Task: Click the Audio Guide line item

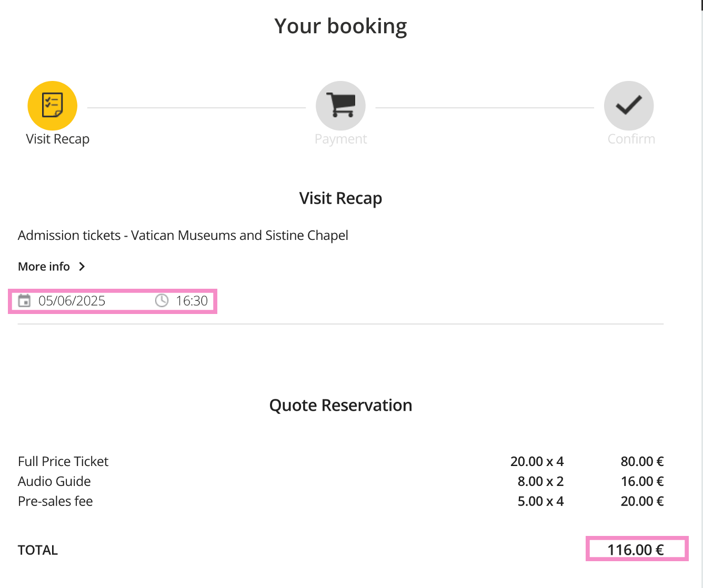Action: (x=54, y=482)
